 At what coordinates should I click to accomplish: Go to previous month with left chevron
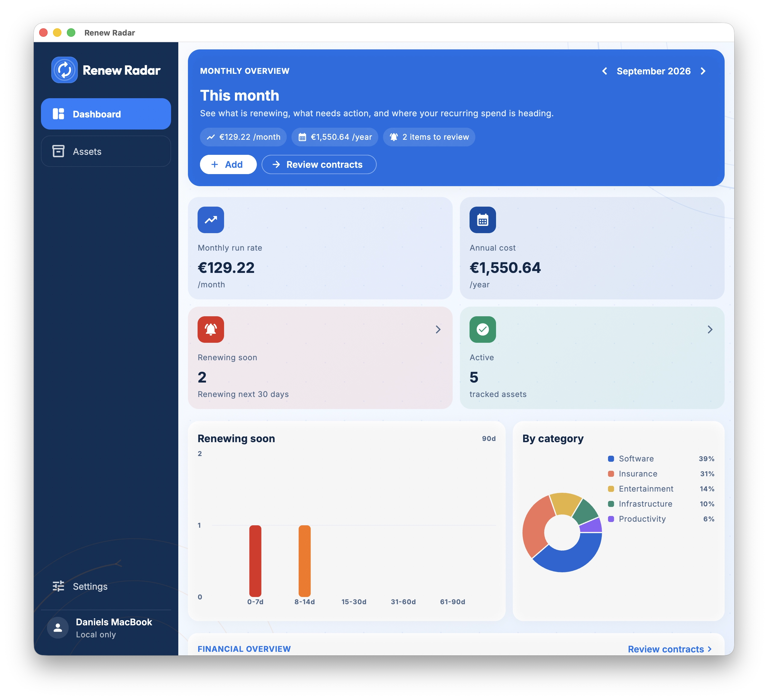click(x=604, y=71)
